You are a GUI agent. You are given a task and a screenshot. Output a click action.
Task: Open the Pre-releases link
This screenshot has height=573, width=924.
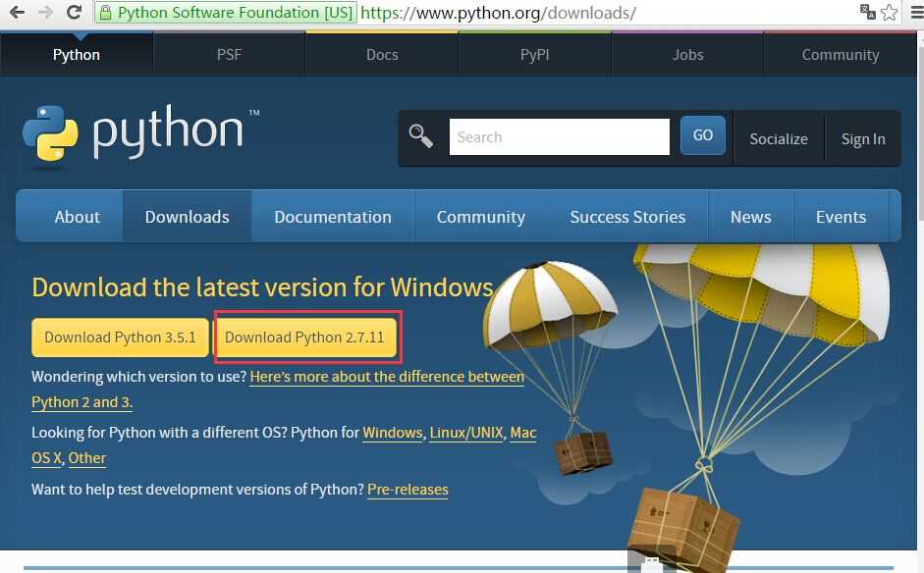pyautogui.click(x=408, y=490)
